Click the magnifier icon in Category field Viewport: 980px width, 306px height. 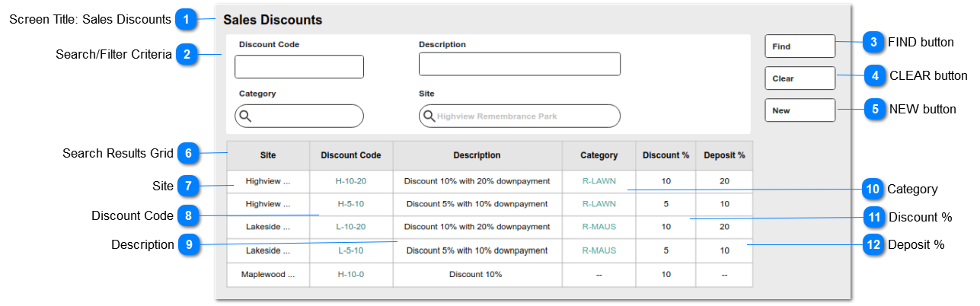coord(245,116)
